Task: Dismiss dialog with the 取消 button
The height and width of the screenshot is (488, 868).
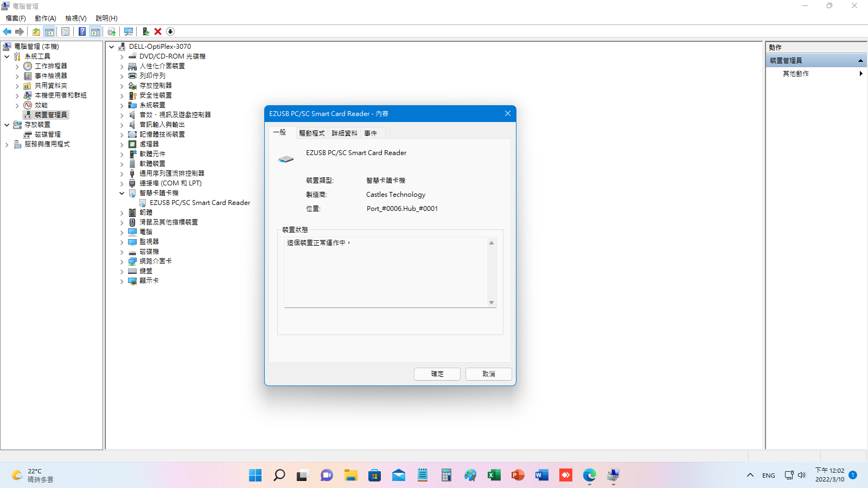Action: click(x=488, y=374)
